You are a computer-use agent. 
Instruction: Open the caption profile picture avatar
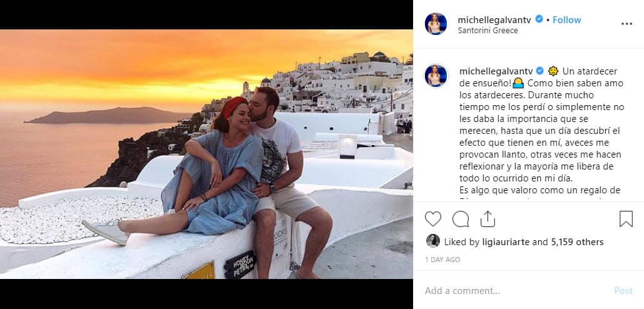(436, 76)
